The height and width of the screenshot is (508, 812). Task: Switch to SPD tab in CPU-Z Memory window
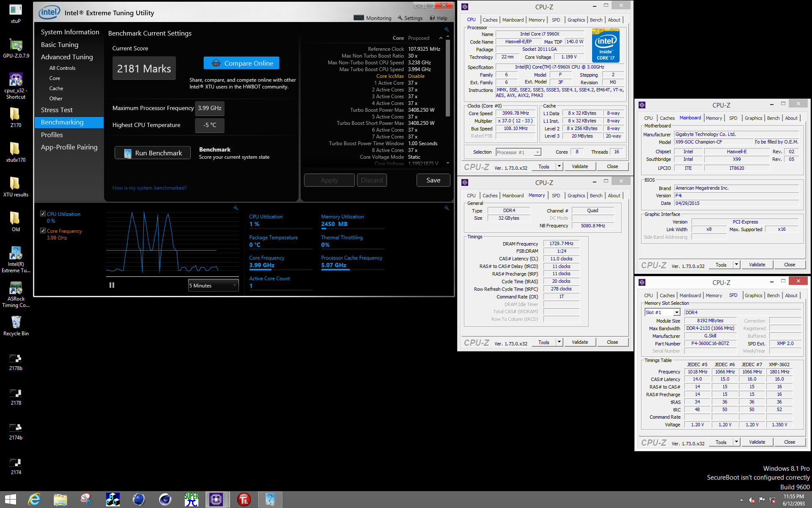(x=556, y=196)
